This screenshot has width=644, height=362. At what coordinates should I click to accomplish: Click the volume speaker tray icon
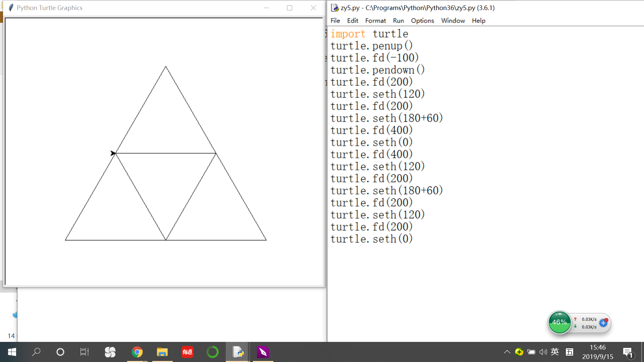(543, 352)
